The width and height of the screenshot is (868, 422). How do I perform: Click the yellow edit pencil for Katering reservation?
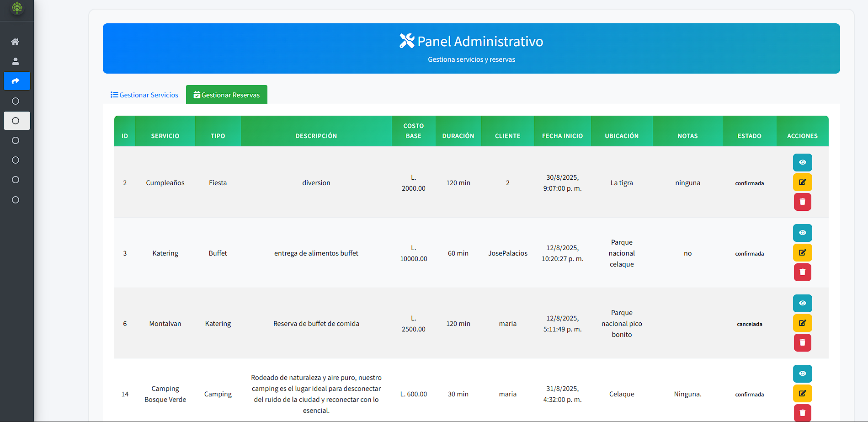[802, 252]
